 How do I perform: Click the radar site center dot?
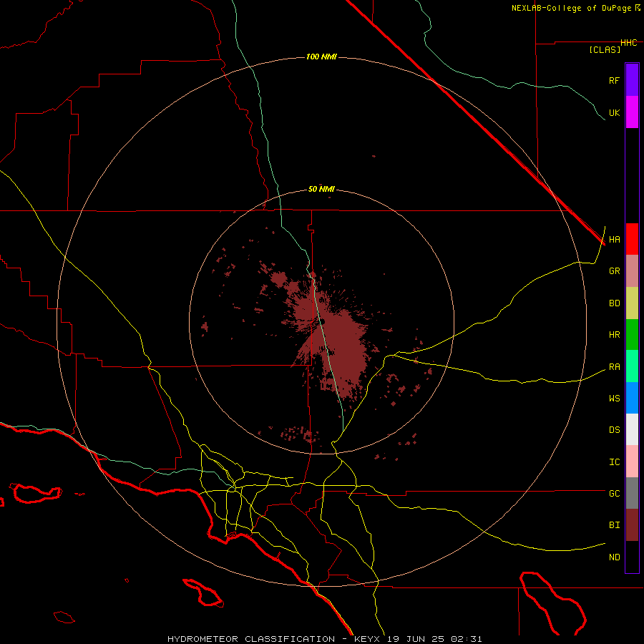(x=321, y=321)
